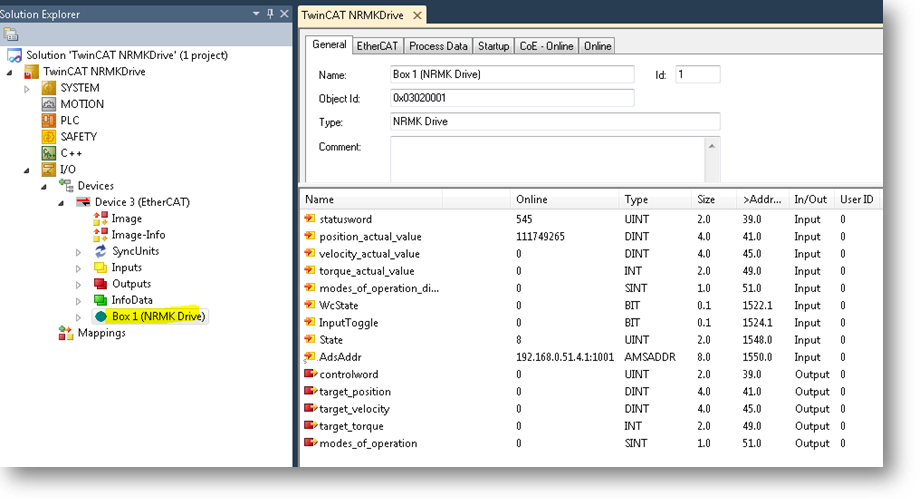Sort by the Online column header
Screen dimensions: 921x499
click(x=564, y=200)
